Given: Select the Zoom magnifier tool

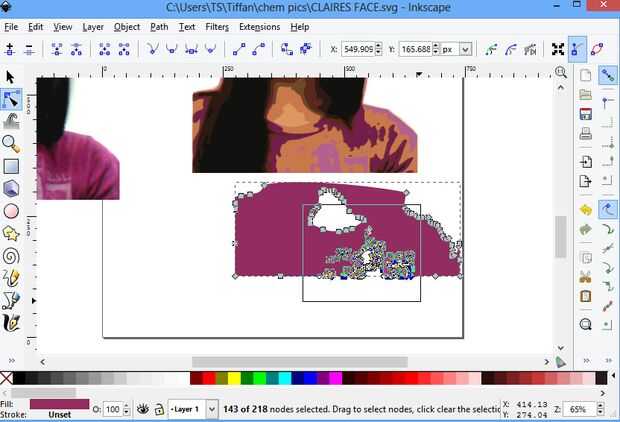Looking at the screenshot, I should [11, 144].
